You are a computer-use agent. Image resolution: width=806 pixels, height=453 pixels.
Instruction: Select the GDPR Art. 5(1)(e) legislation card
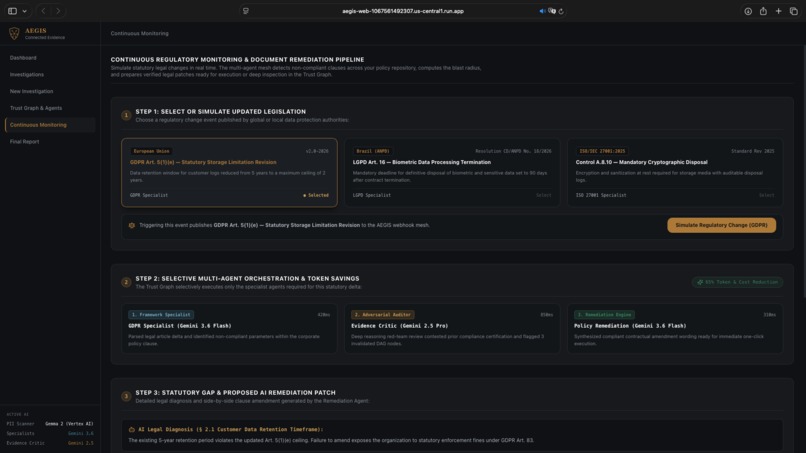(x=229, y=172)
